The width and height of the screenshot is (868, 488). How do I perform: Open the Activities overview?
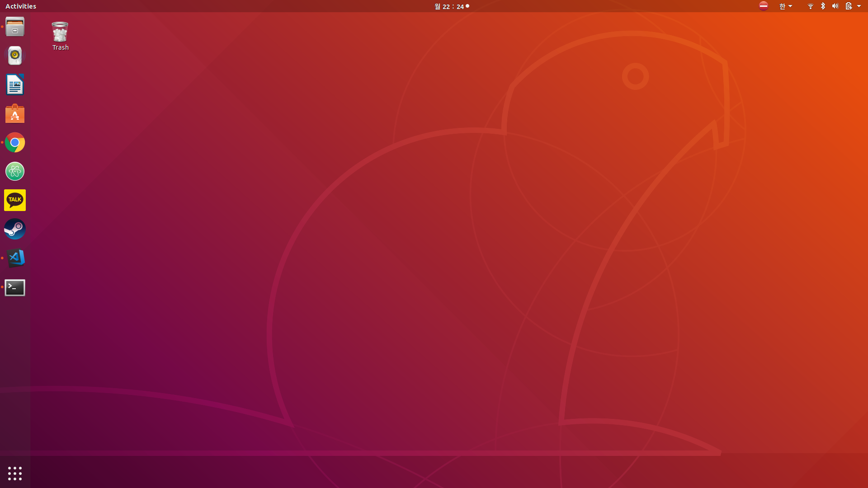(x=21, y=6)
